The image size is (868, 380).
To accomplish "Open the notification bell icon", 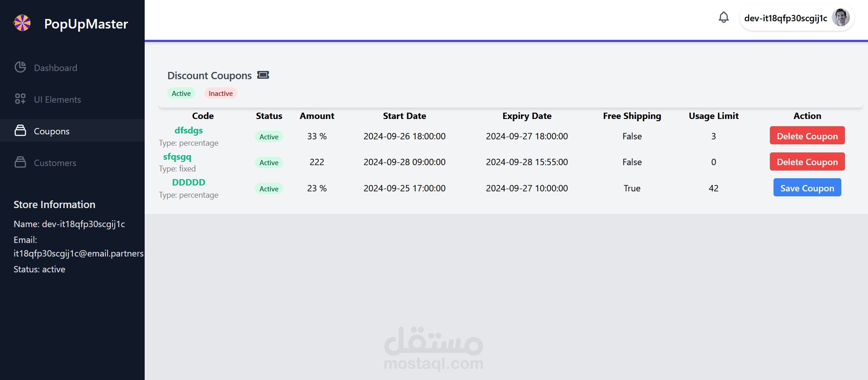I will pyautogui.click(x=723, y=18).
